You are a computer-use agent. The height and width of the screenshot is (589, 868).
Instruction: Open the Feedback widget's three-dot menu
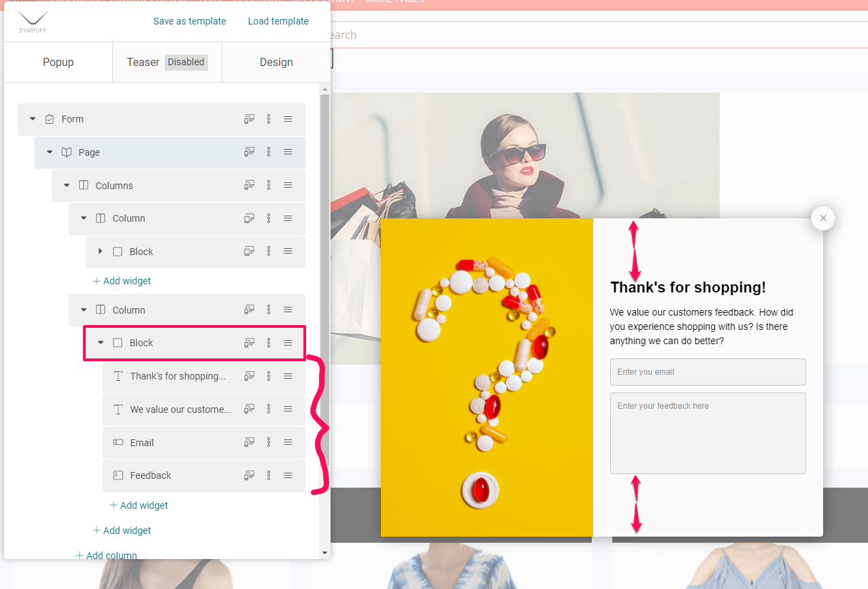(269, 475)
